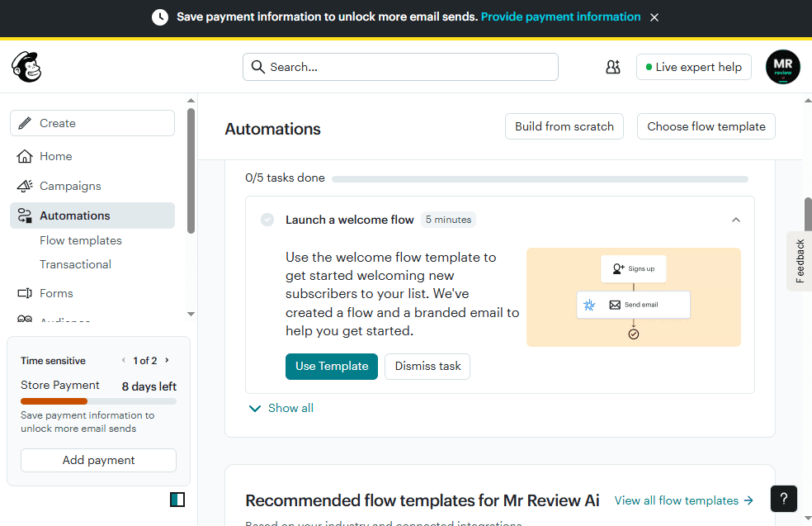Click the magnifier icon in search bar
Viewport: 812px width, 526px height.
point(258,67)
